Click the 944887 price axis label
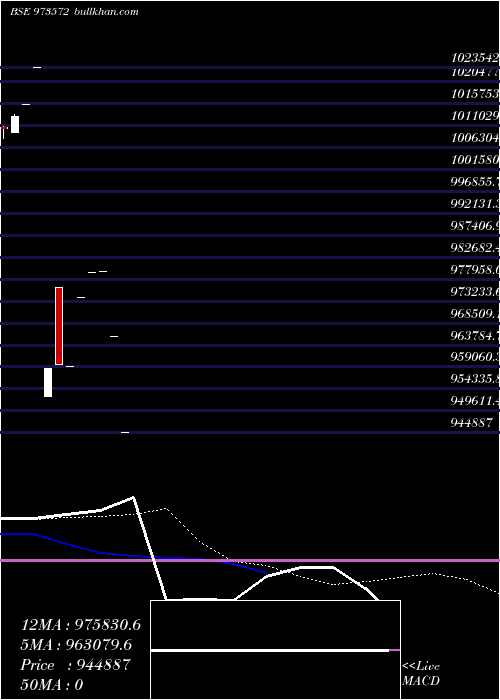The height and width of the screenshot is (700, 500). 472,422
